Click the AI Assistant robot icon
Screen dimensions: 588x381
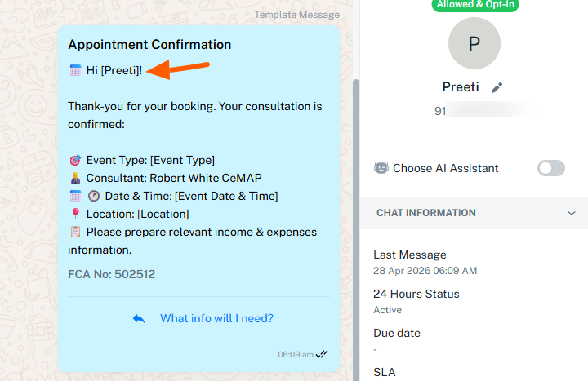pyautogui.click(x=381, y=168)
